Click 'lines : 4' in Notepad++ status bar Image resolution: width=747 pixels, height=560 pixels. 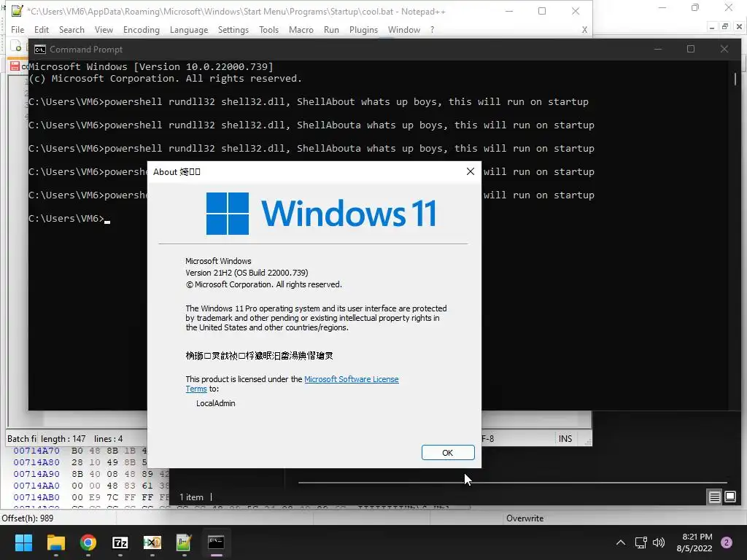[x=108, y=438]
